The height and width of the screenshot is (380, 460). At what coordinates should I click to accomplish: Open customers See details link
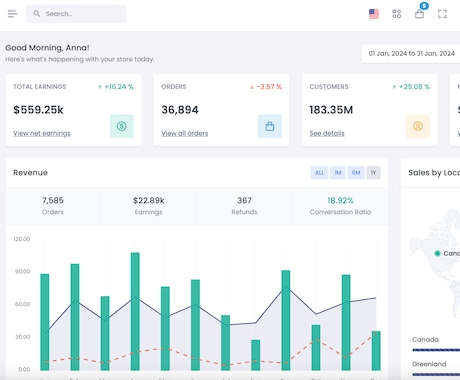[x=327, y=133]
